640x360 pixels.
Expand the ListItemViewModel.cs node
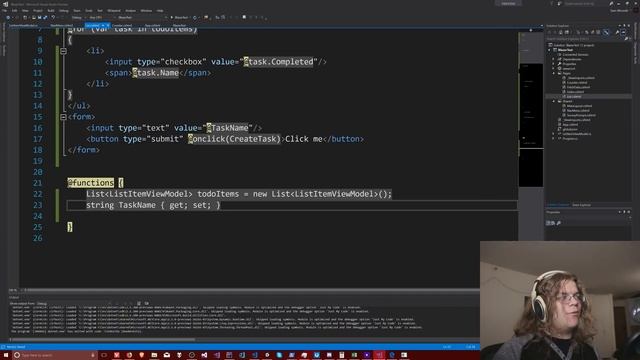tap(553, 134)
